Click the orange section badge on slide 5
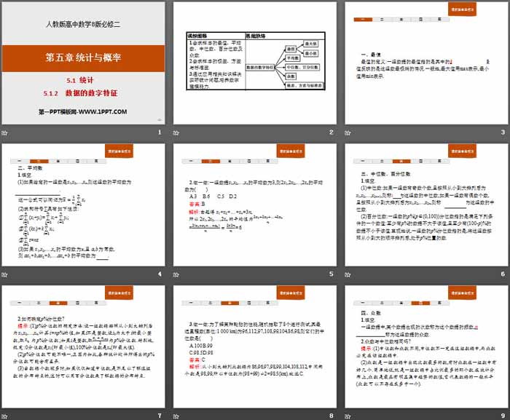The height and width of the screenshot is (420, 510). [x=291, y=151]
